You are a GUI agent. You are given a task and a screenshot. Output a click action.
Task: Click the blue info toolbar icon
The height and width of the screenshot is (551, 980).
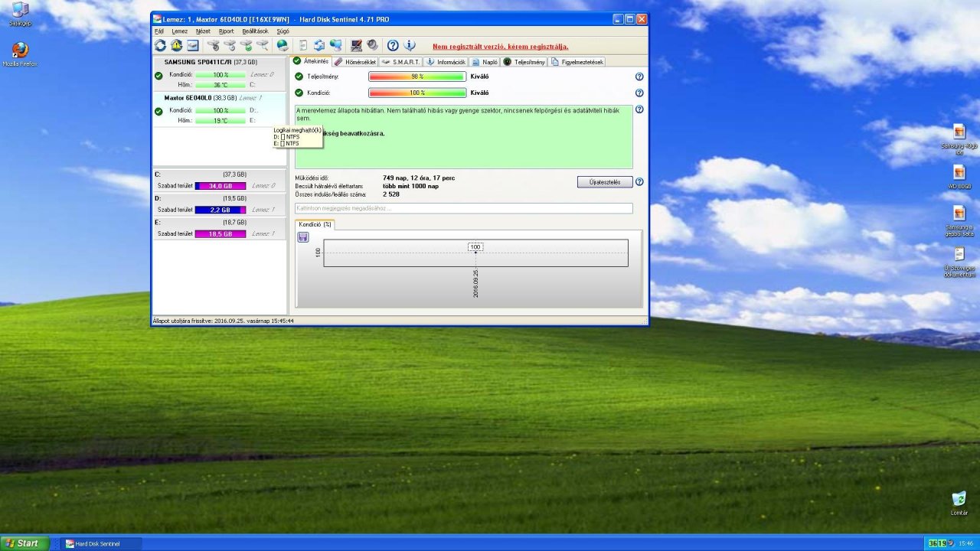tap(410, 46)
